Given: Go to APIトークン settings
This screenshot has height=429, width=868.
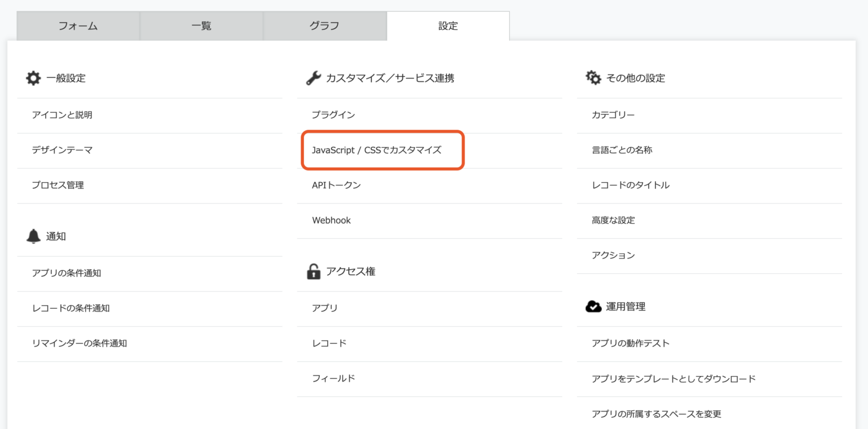Looking at the screenshot, I should pyautogui.click(x=336, y=185).
